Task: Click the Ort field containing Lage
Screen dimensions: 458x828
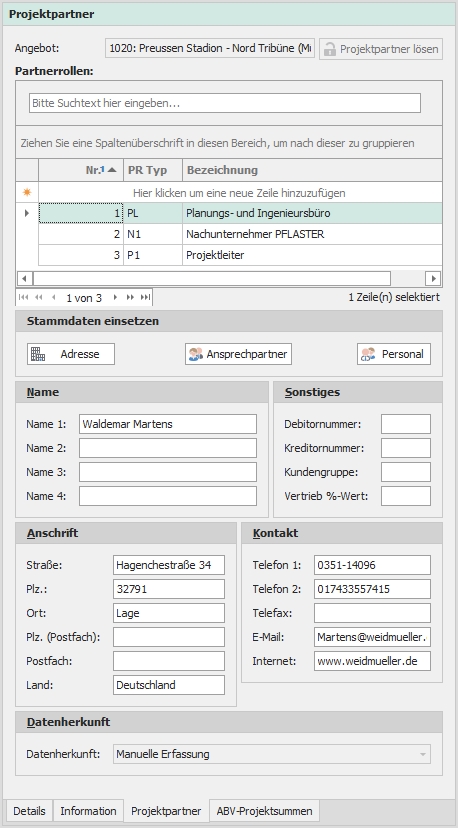Action: (x=169, y=613)
